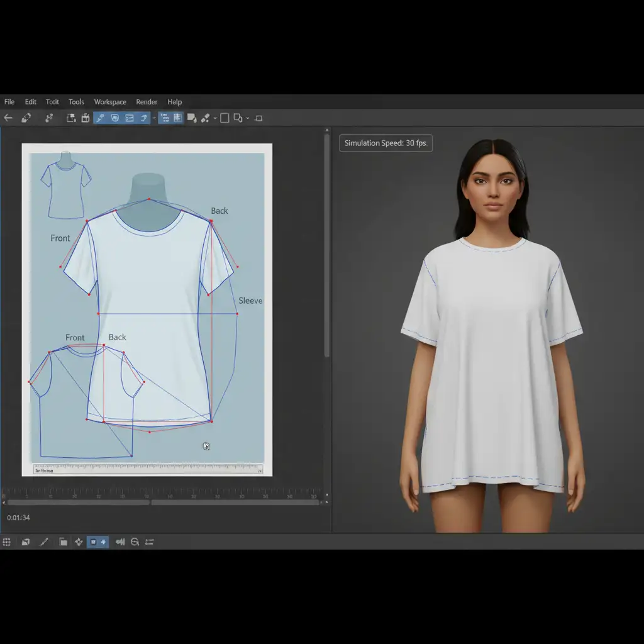
Task: Toggle the highlighted mode button in the bottom toolbar
Action: [97, 541]
